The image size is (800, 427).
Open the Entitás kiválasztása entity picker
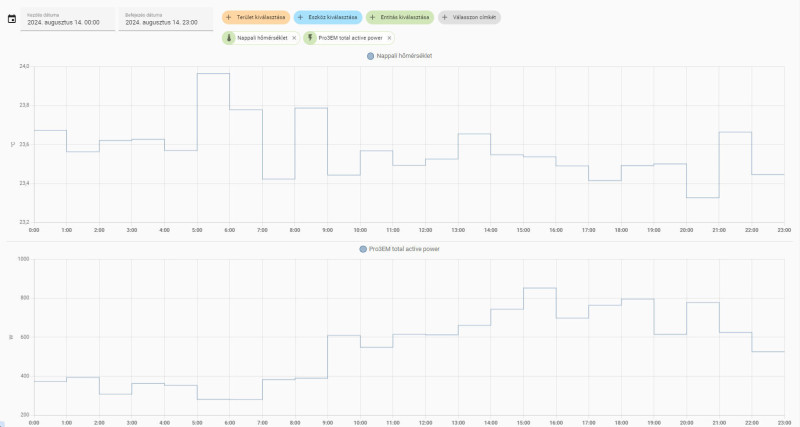pyautogui.click(x=400, y=17)
